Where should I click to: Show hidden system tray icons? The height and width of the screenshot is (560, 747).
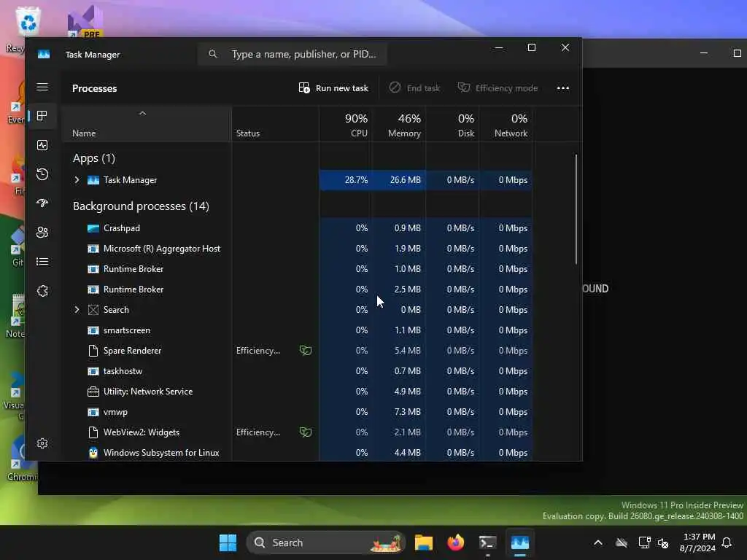pos(598,542)
